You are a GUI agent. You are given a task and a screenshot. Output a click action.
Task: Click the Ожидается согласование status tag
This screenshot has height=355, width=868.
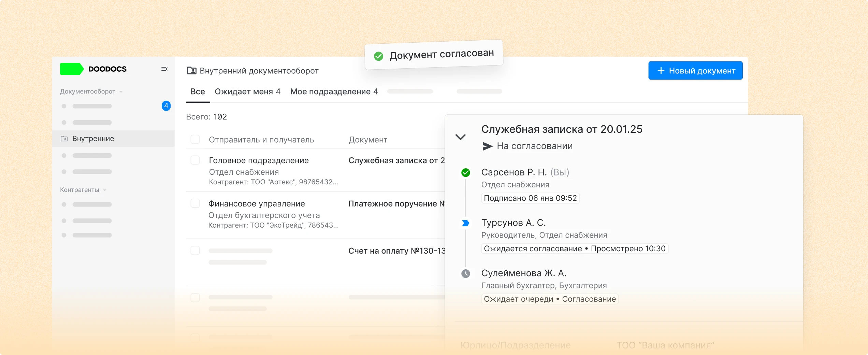[575, 248]
